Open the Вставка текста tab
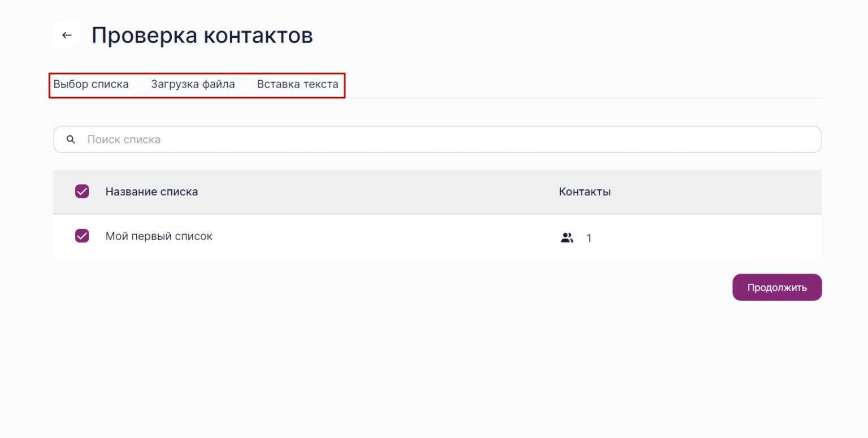 coord(298,84)
